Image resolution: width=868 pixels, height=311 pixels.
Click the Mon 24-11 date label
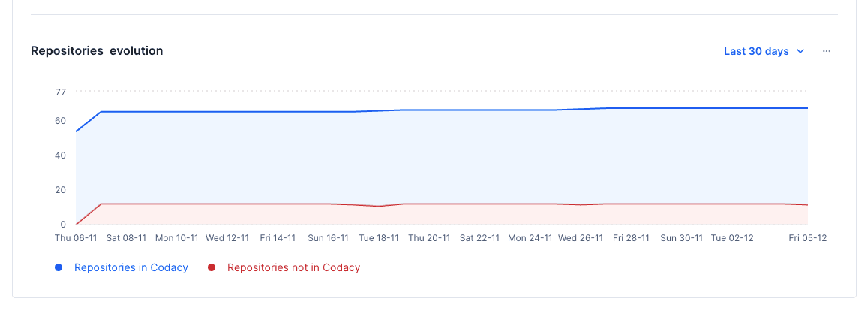(530, 238)
